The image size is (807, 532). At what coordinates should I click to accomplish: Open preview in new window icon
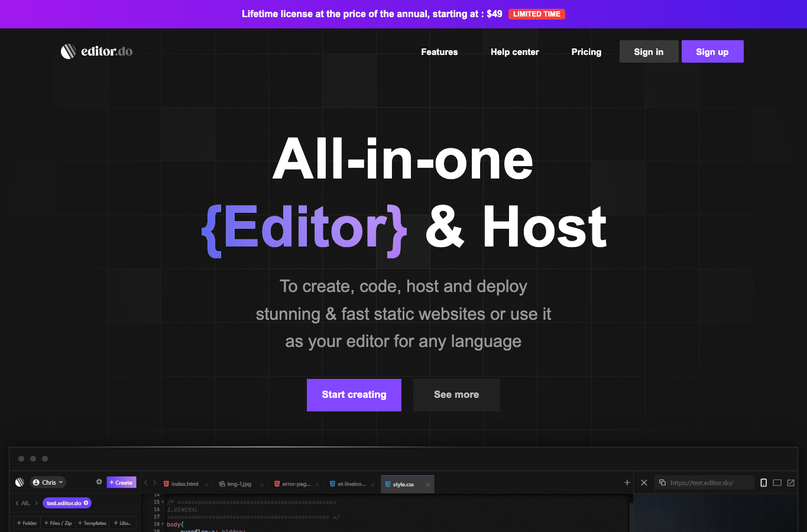[791, 482]
